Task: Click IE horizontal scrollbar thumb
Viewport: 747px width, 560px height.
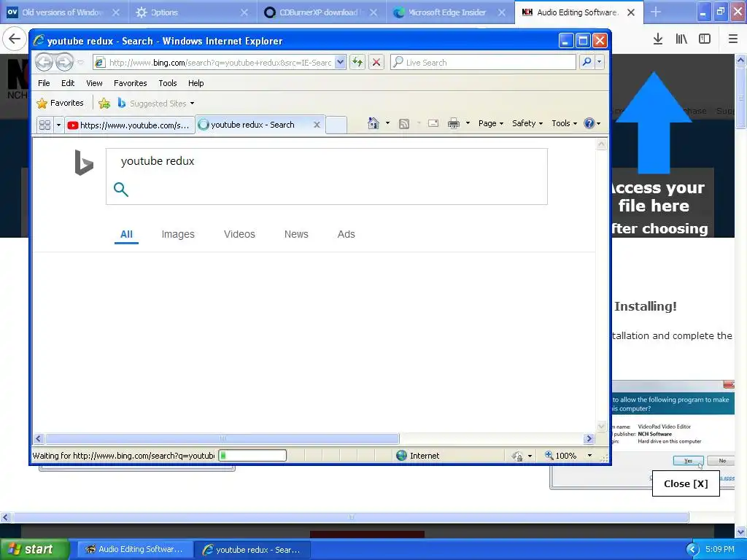Action: 222,438
